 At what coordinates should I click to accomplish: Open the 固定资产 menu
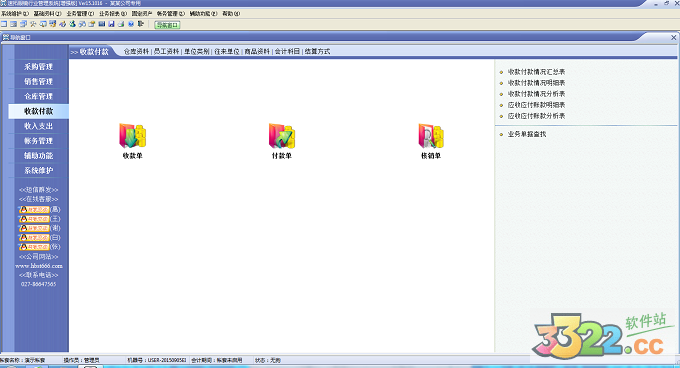click(x=142, y=14)
